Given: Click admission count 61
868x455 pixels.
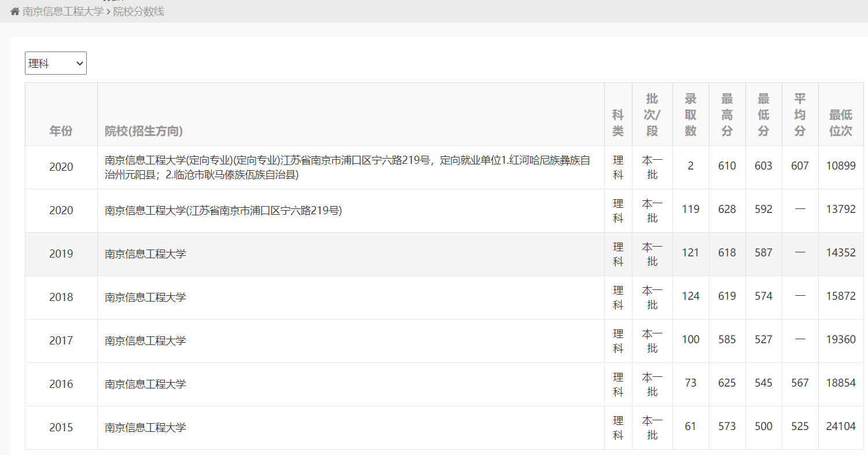Looking at the screenshot, I should (x=690, y=427).
